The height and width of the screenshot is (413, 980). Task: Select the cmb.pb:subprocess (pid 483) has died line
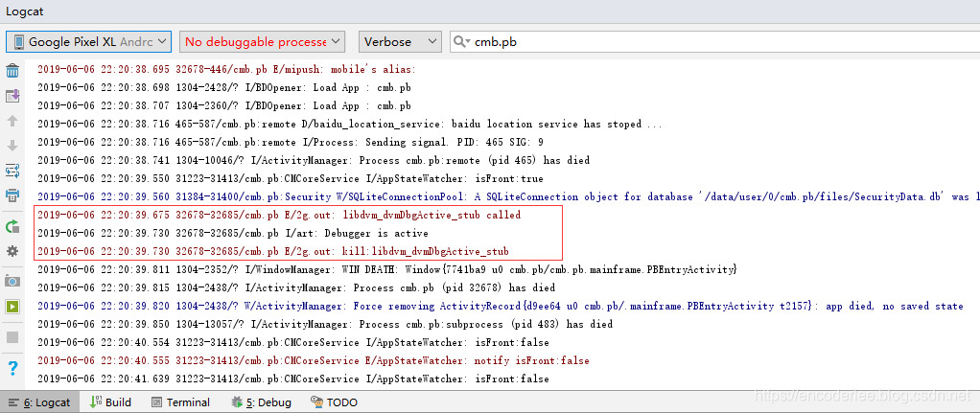click(325, 324)
